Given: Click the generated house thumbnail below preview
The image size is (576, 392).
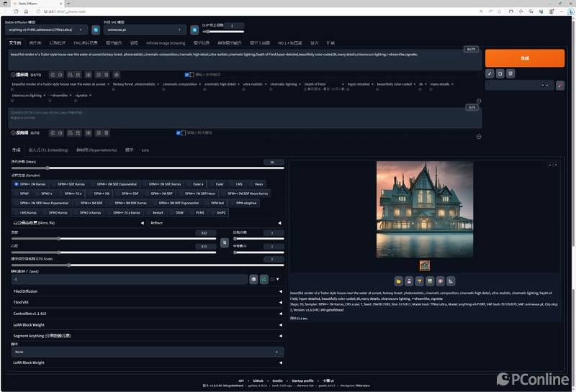Looking at the screenshot, I should [x=425, y=265].
